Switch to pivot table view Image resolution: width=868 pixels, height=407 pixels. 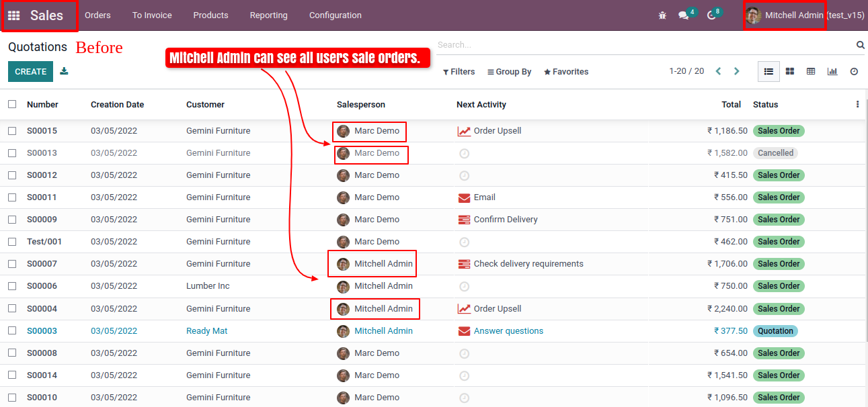[x=811, y=71]
